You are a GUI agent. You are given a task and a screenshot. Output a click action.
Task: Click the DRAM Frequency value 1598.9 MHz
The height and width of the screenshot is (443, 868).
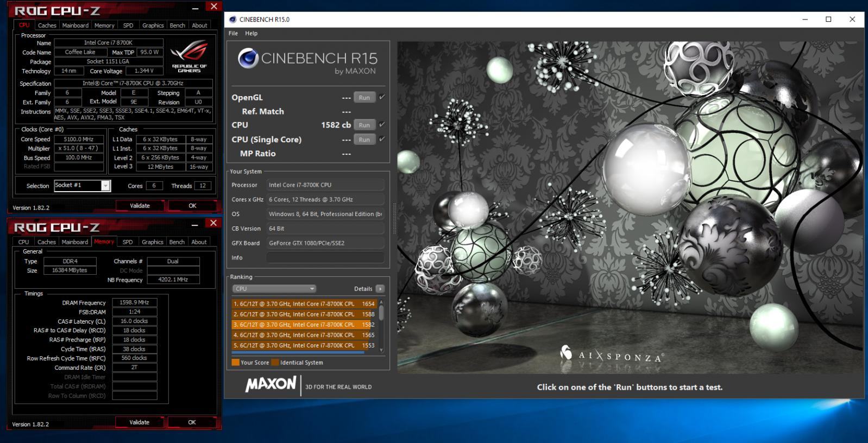[x=135, y=303]
